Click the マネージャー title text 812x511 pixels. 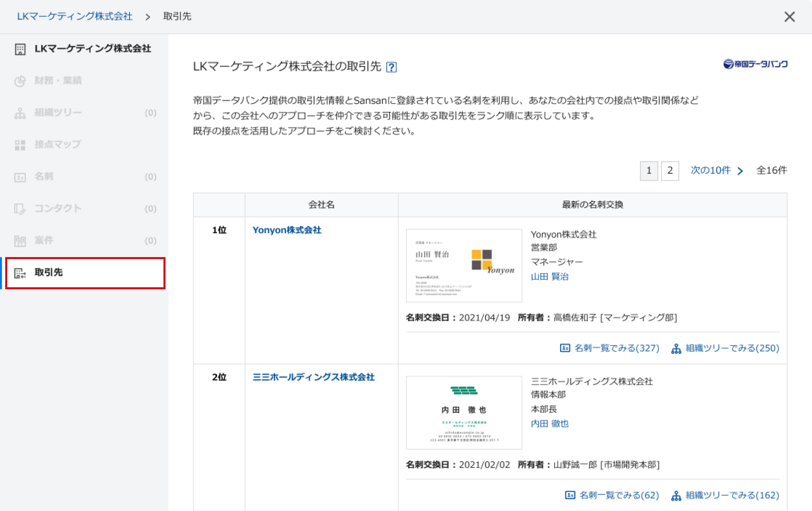coord(557,262)
